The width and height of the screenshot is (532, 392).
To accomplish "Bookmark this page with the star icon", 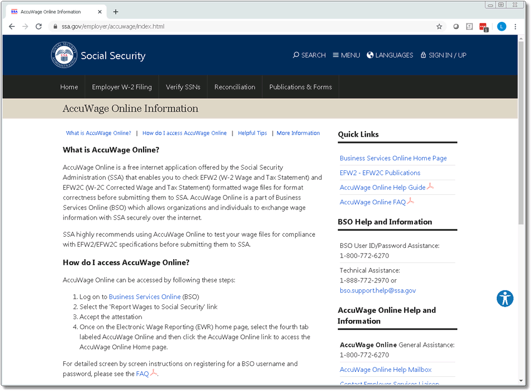I will coord(439,26).
